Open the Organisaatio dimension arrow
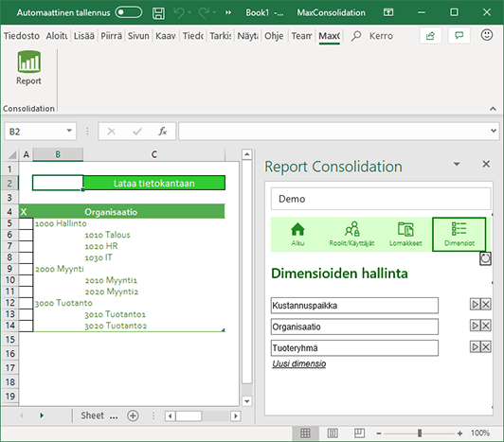This screenshot has width=504, height=442. (x=475, y=326)
